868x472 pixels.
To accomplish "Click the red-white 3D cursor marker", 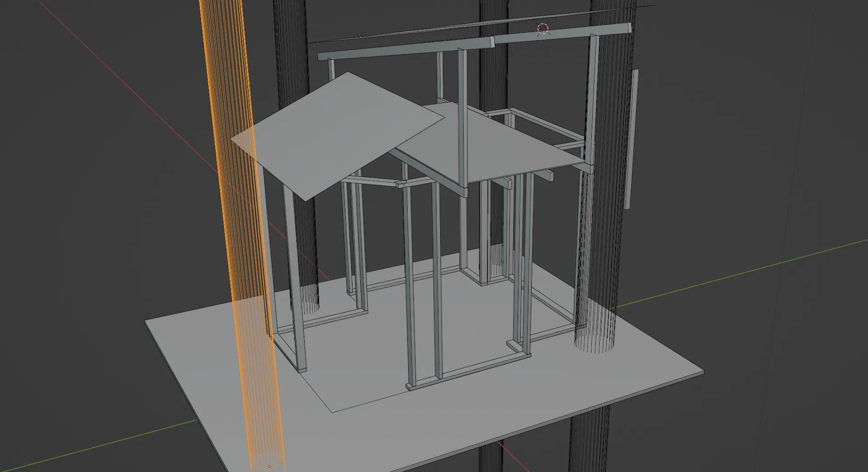I will pyautogui.click(x=542, y=29).
